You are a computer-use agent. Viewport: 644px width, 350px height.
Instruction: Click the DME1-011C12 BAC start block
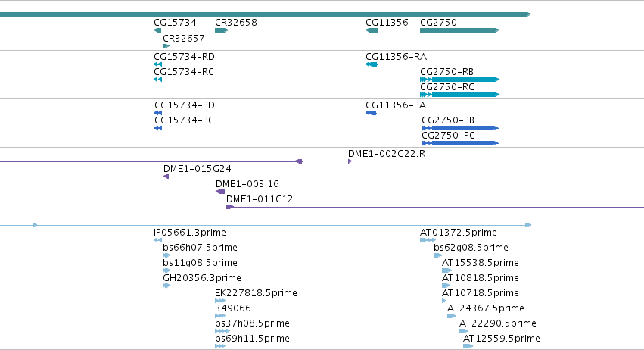pos(229,207)
